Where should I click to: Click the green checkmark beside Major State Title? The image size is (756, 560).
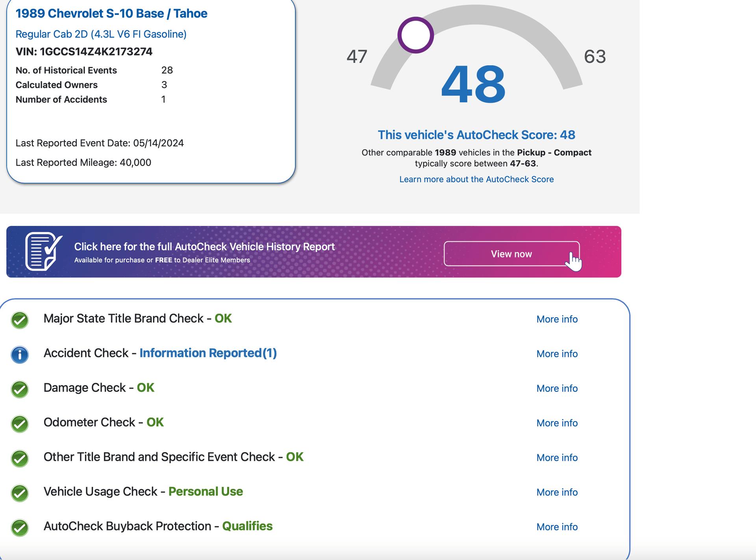[x=20, y=320]
